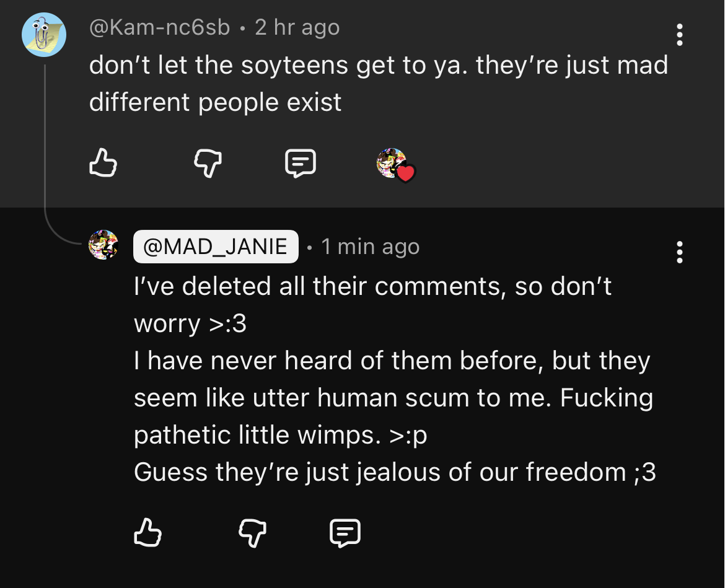
Task: Visit the @Kam-nc6sb channel handle
Action: pyautogui.click(x=159, y=28)
